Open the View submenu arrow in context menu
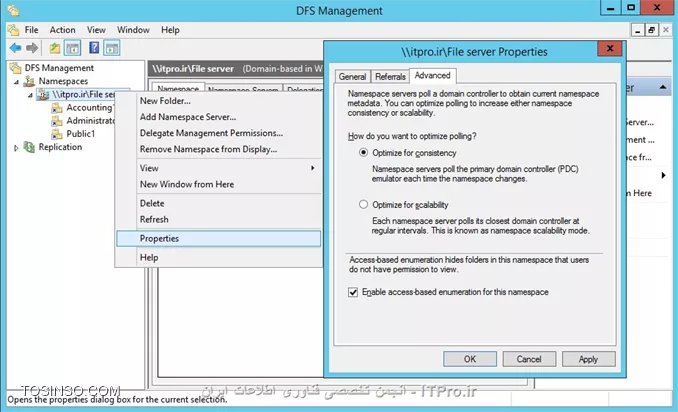 click(x=313, y=168)
